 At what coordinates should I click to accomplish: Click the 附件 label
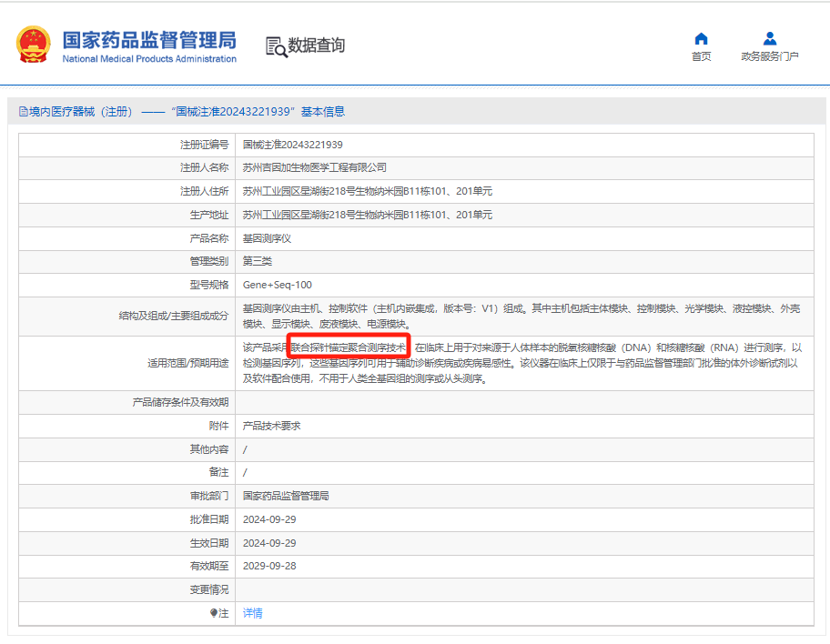(x=218, y=426)
